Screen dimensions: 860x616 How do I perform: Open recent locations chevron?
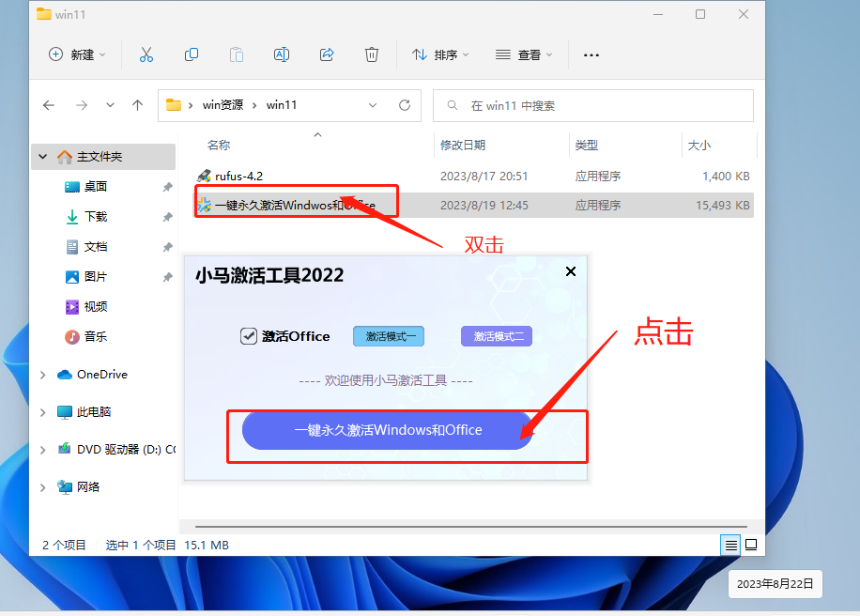110,105
